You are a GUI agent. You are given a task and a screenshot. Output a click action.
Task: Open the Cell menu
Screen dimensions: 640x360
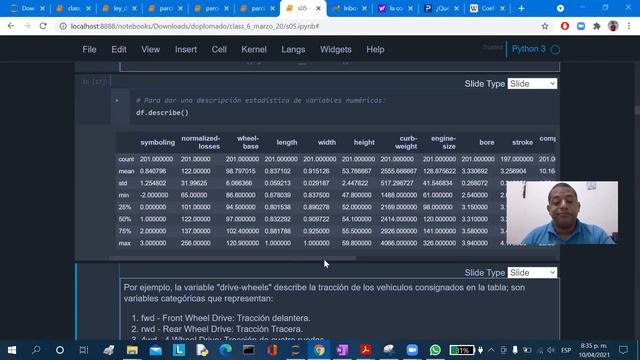(219, 49)
